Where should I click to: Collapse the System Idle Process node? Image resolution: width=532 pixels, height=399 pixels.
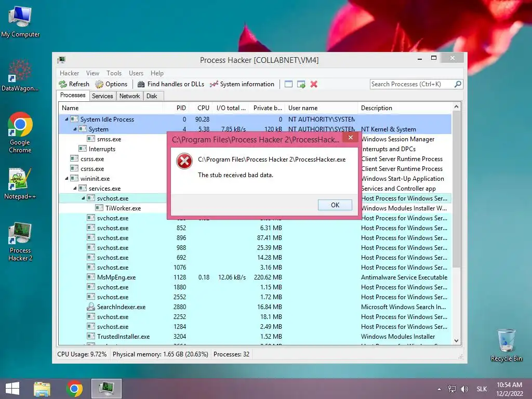click(x=66, y=119)
